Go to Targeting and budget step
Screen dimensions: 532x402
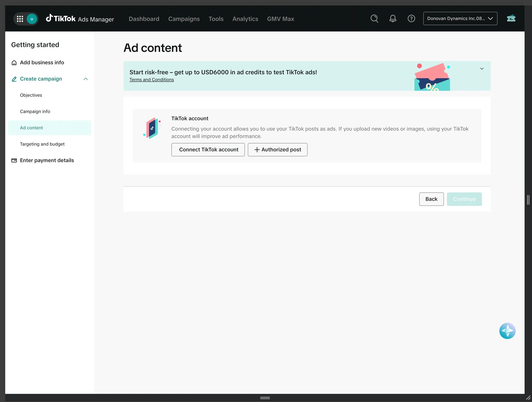(x=42, y=144)
